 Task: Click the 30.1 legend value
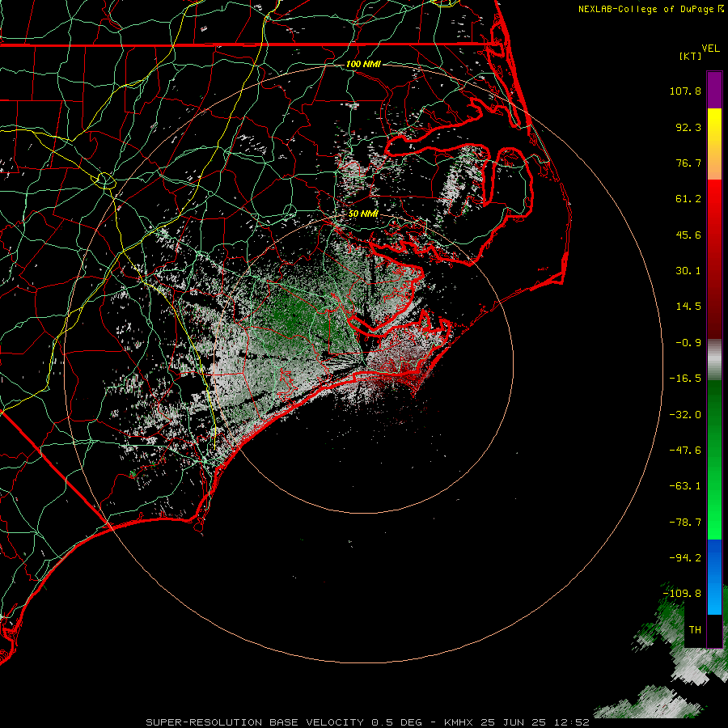click(x=688, y=271)
